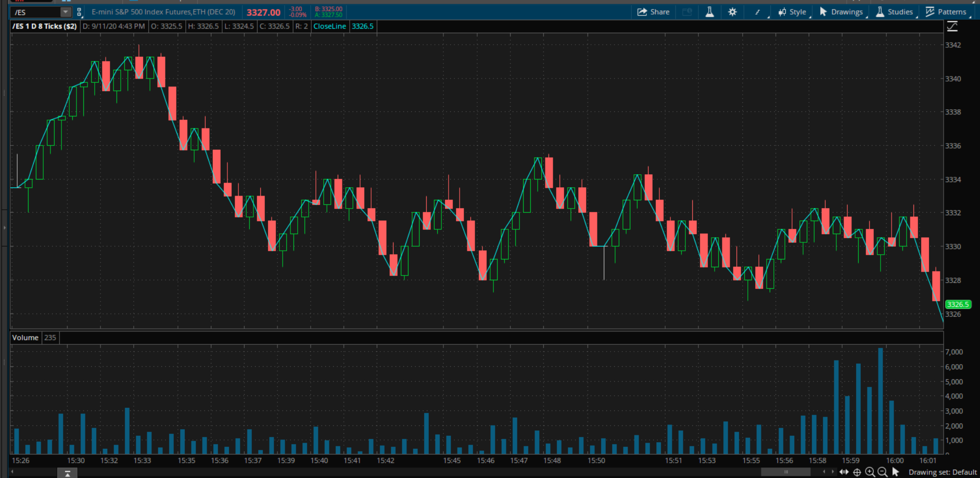Click the R: 2 range readout
Viewport: 980px width, 478px height.
point(302,26)
